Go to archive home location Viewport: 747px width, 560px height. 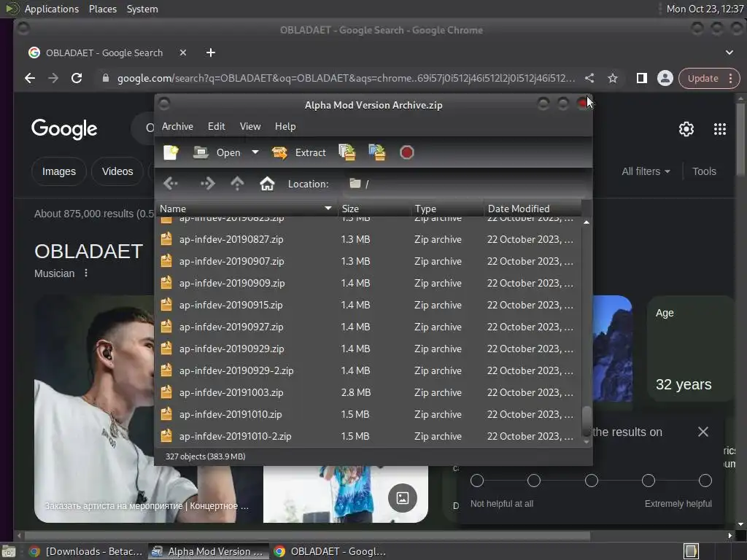(267, 183)
